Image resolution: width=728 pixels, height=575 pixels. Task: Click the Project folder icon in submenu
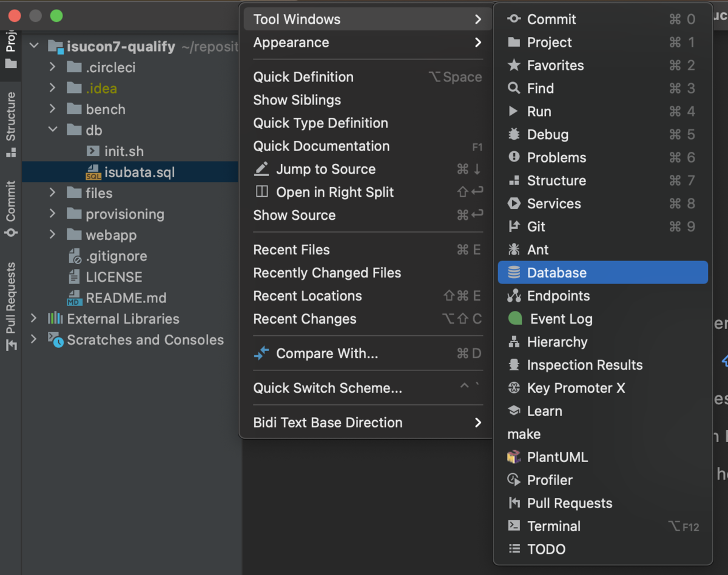[x=514, y=42]
